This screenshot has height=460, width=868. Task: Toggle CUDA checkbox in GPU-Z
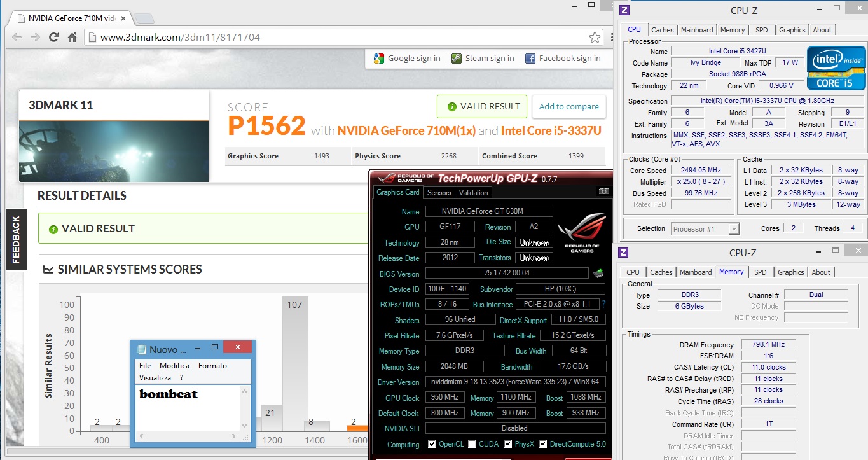click(x=472, y=444)
